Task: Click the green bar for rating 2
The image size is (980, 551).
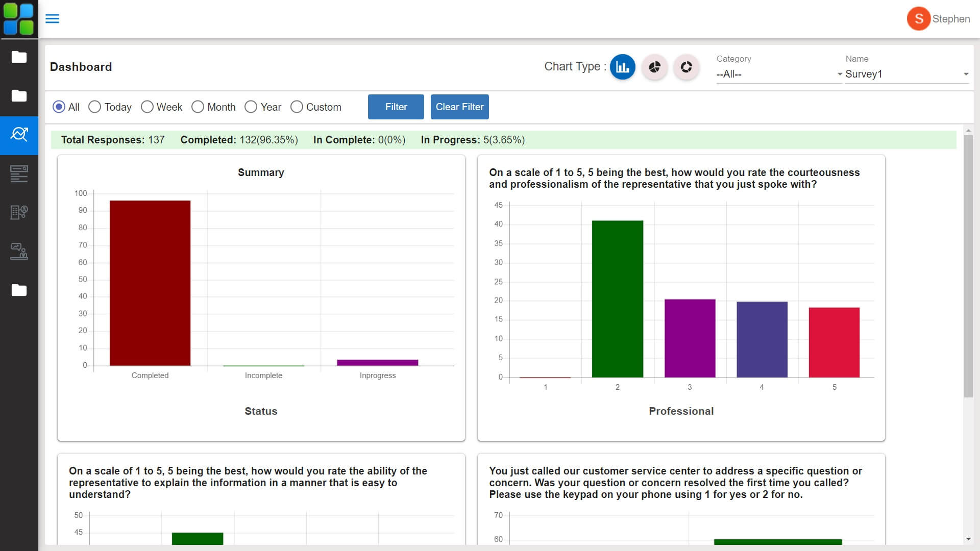Action: click(617, 299)
